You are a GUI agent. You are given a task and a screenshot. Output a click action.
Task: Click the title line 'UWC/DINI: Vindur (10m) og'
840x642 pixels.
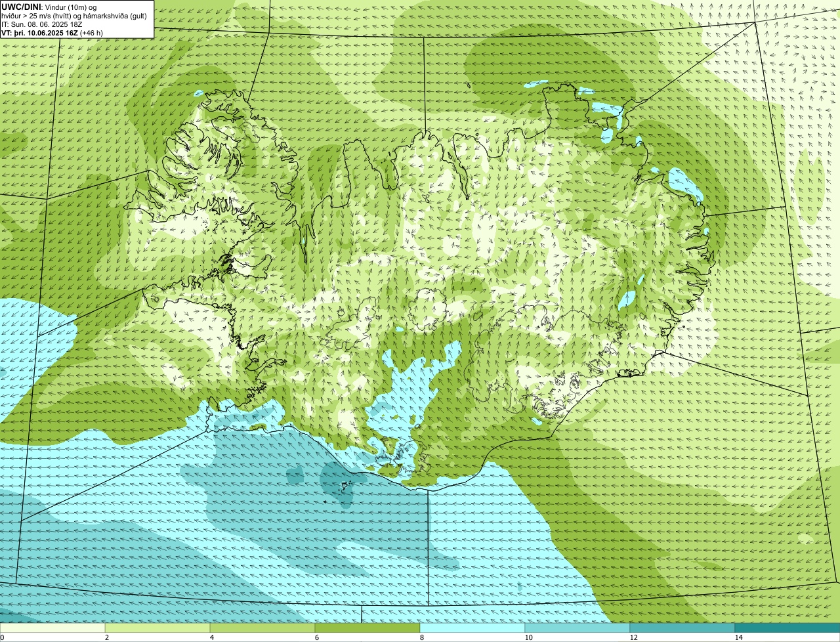point(49,7)
